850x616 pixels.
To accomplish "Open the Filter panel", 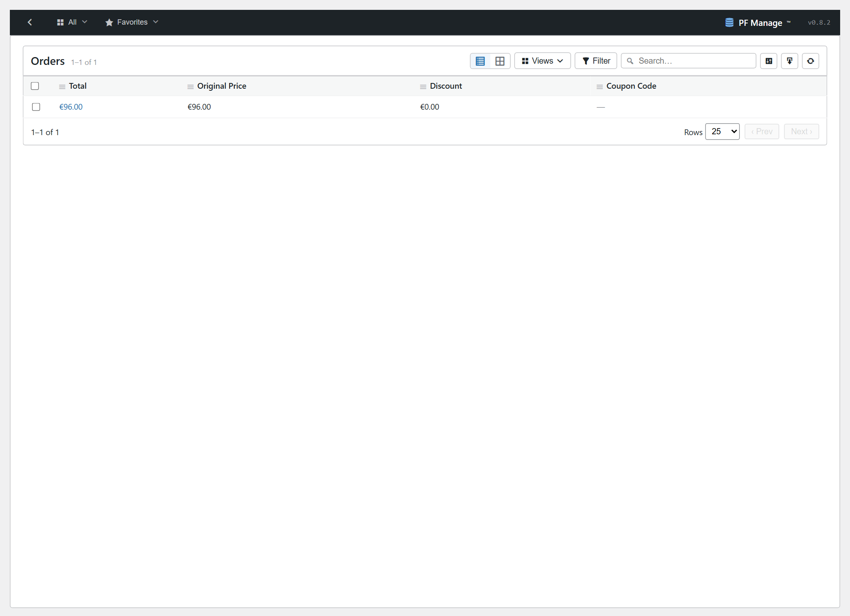I will pyautogui.click(x=596, y=61).
